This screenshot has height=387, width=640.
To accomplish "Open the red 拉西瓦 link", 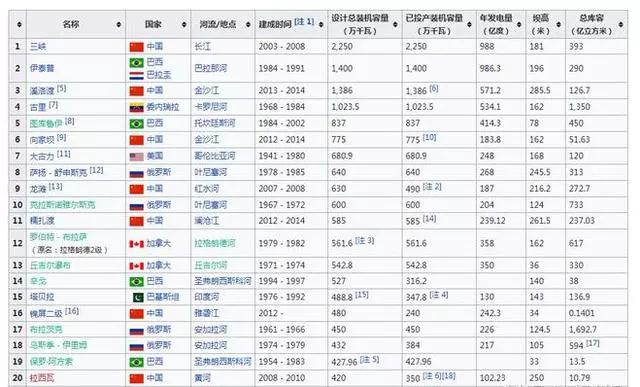I will [42, 378].
